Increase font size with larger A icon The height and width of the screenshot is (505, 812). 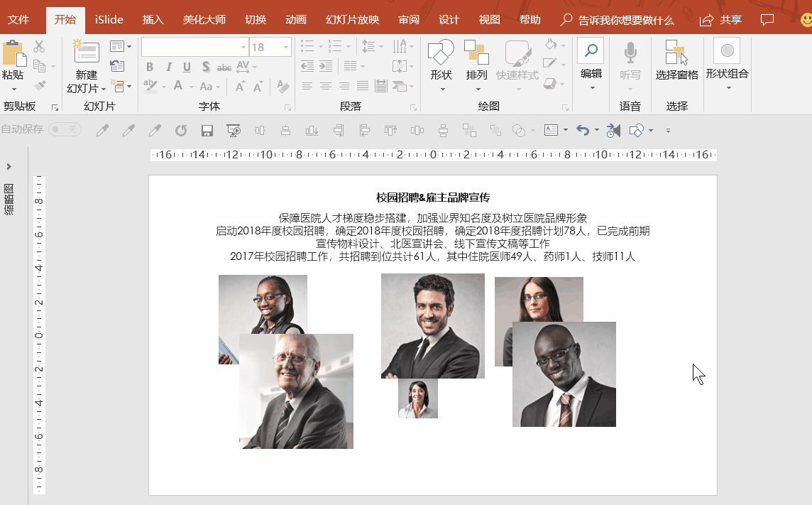point(240,87)
